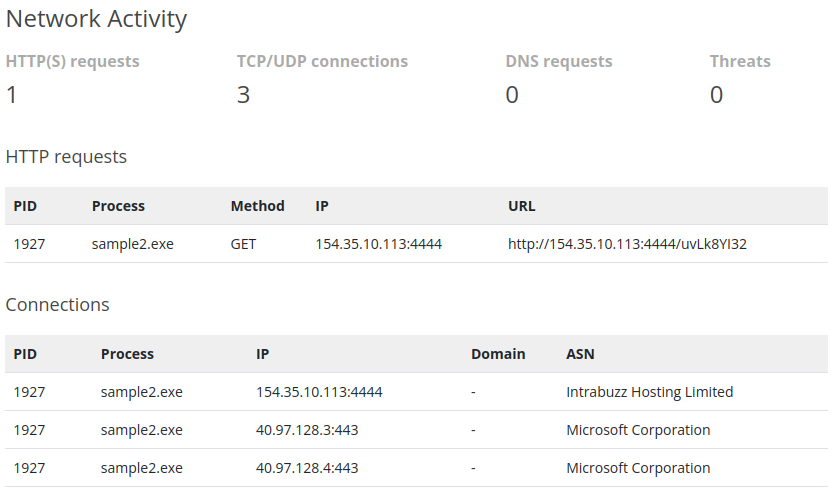Image resolution: width=834 pixels, height=495 pixels.
Task: Click the DNS requests summary heading
Action: (x=558, y=61)
